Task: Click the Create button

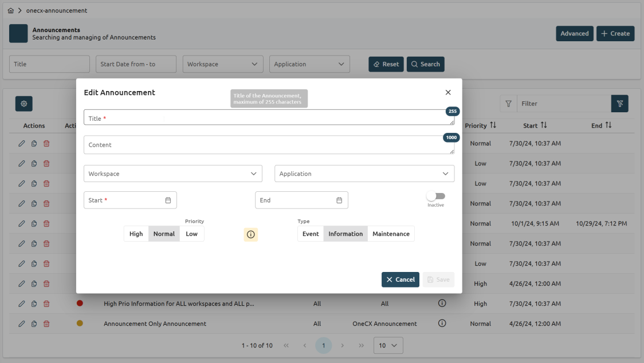Action: coord(615,34)
